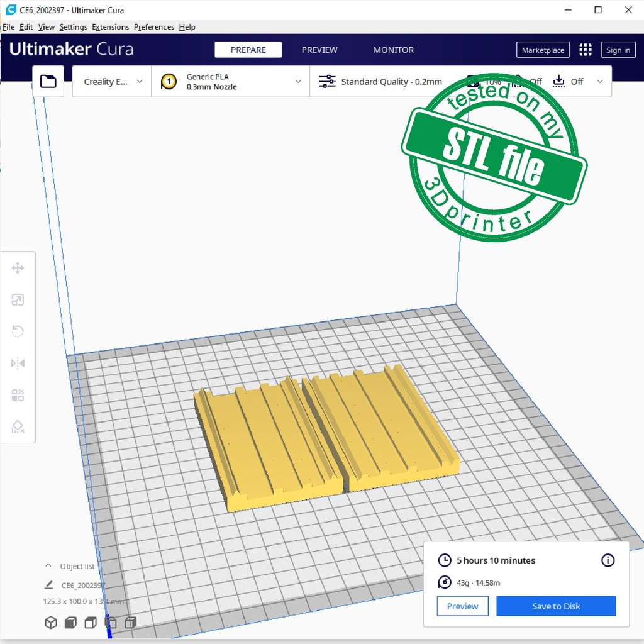This screenshot has width=644, height=644.
Task: Open the Marketplace button
Action: click(x=543, y=50)
